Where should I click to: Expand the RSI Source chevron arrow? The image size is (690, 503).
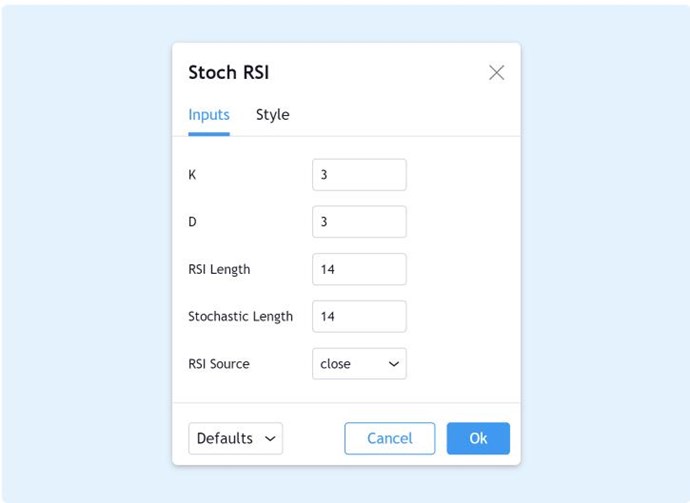tap(393, 364)
